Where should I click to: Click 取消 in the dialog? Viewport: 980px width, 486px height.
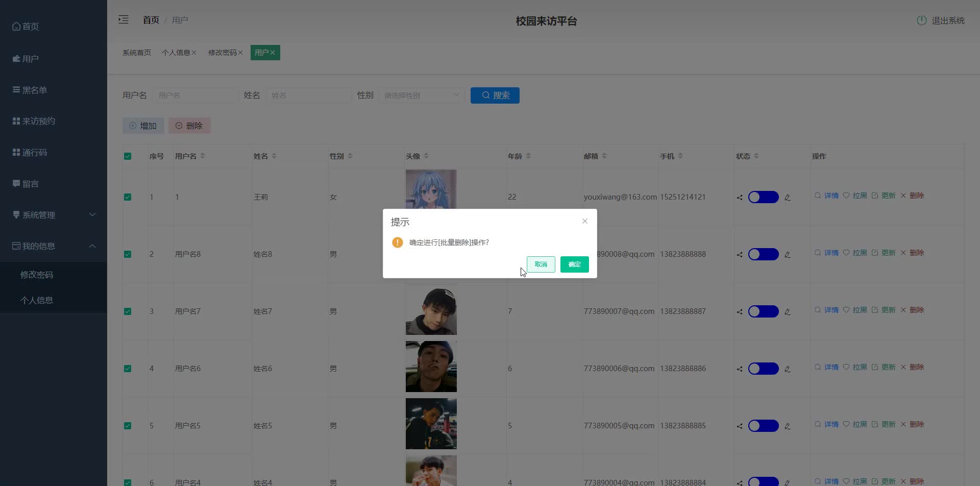point(541,264)
